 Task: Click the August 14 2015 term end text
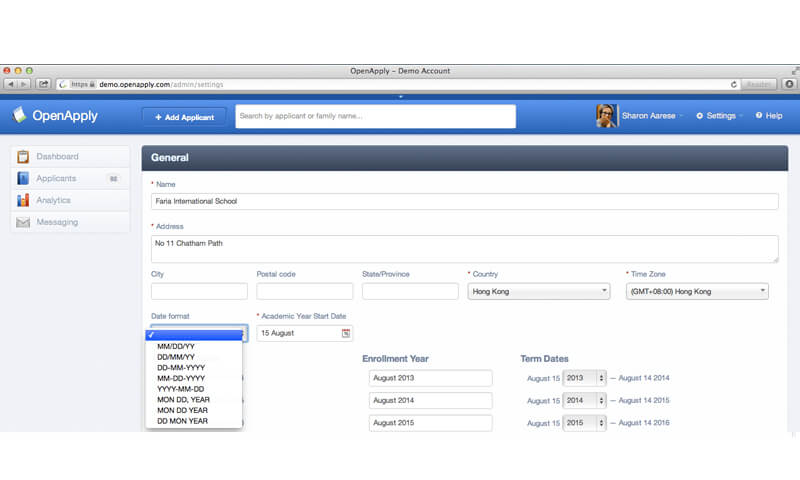644,400
